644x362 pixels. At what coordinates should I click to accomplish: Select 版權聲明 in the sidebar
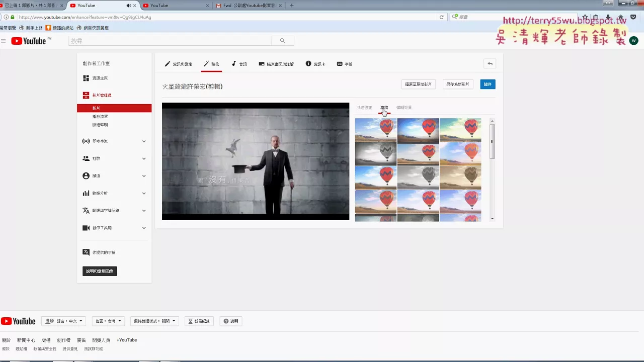[100, 125]
